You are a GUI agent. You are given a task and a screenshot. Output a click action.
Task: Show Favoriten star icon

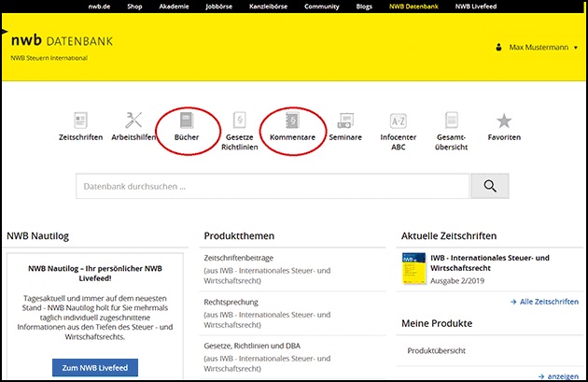point(504,120)
